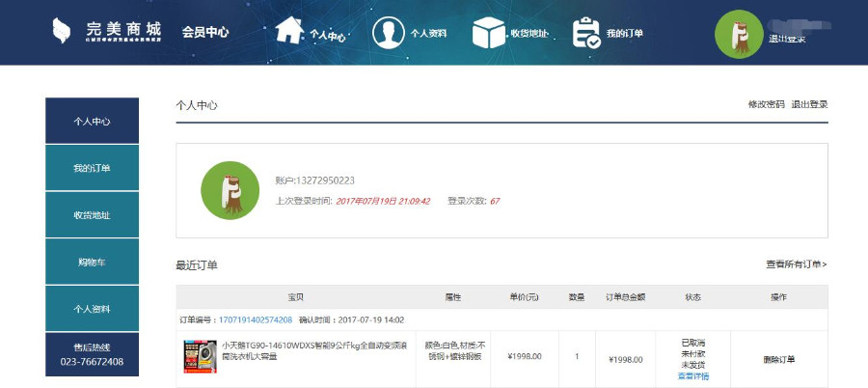868x388 pixels.
Task: Click 退出登录 under the header avatar
Action: tap(787, 39)
